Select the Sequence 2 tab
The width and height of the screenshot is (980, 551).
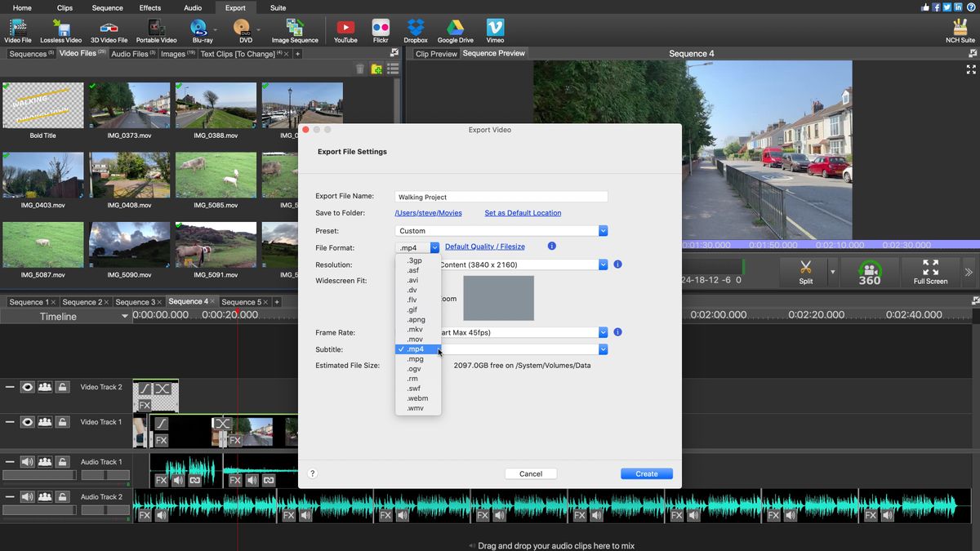coord(84,301)
